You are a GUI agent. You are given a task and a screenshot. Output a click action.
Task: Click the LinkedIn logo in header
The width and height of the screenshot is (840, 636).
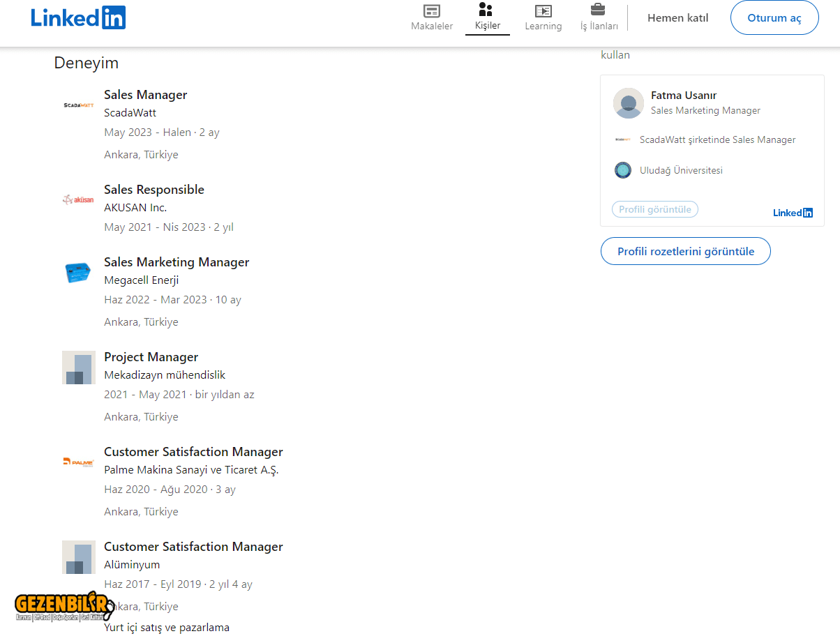[x=78, y=17]
